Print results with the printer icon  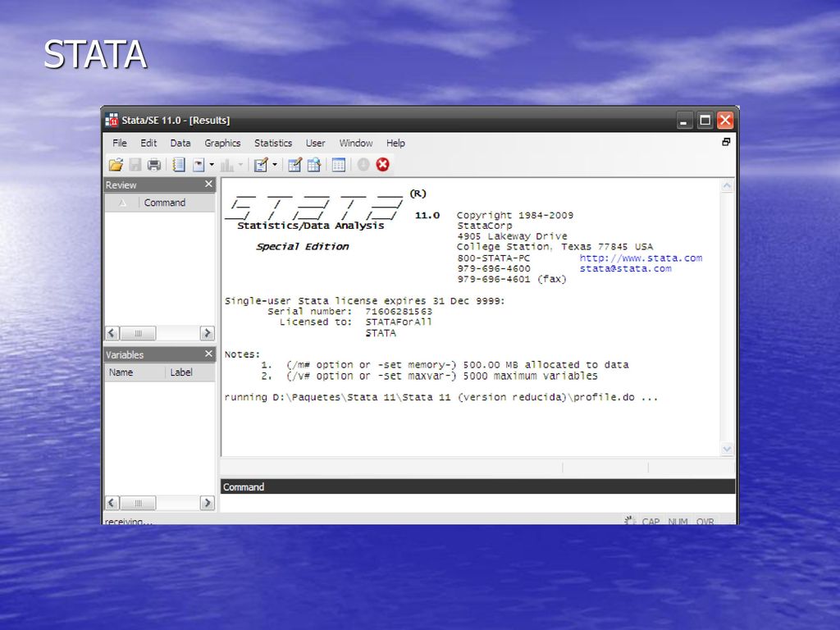coord(154,165)
